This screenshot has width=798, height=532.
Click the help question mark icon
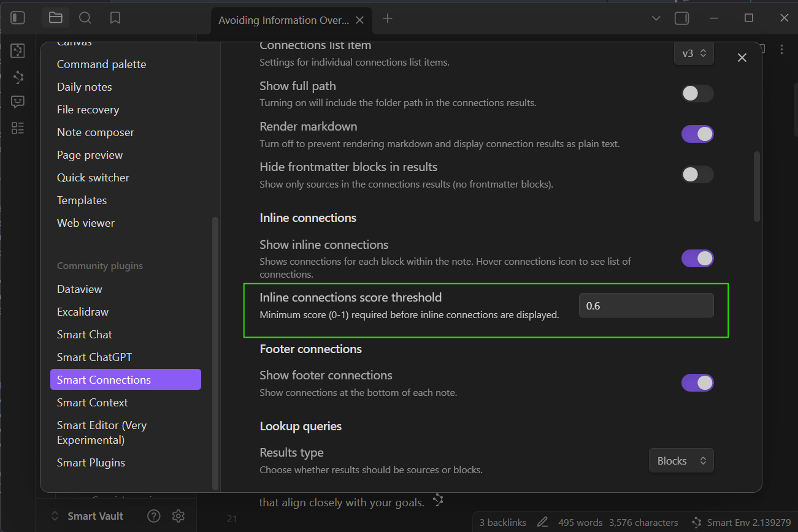154,516
